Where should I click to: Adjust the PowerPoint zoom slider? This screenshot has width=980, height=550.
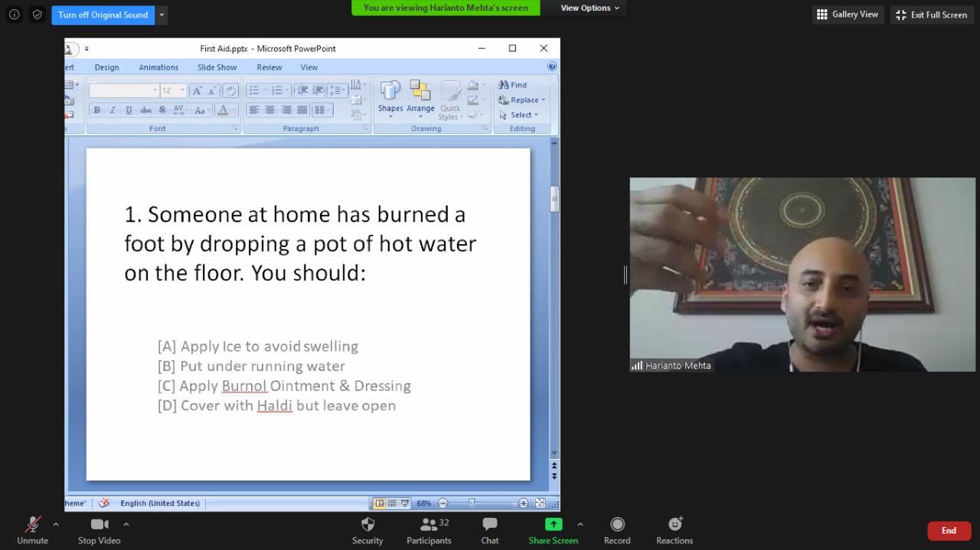tap(472, 503)
